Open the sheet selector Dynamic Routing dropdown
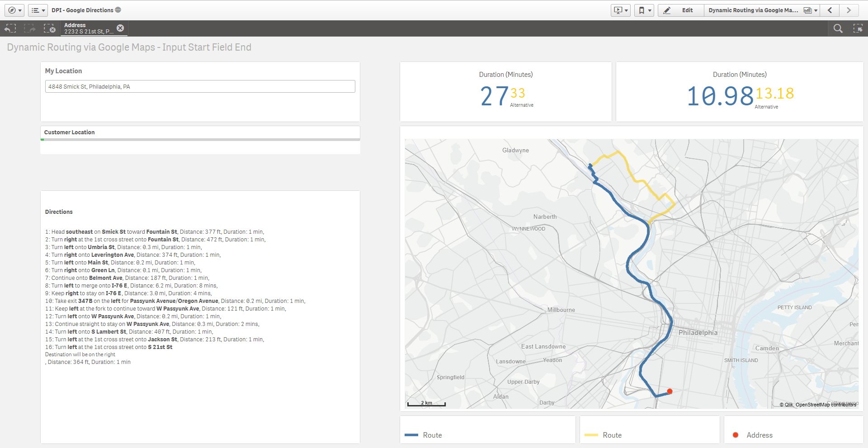The width and height of the screenshot is (868, 448). coord(762,10)
